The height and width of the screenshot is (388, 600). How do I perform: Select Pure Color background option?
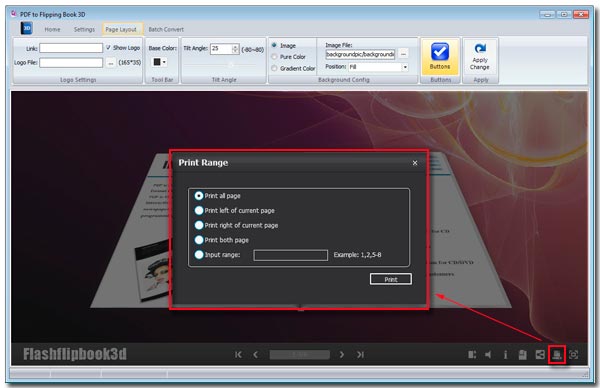[274, 57]
